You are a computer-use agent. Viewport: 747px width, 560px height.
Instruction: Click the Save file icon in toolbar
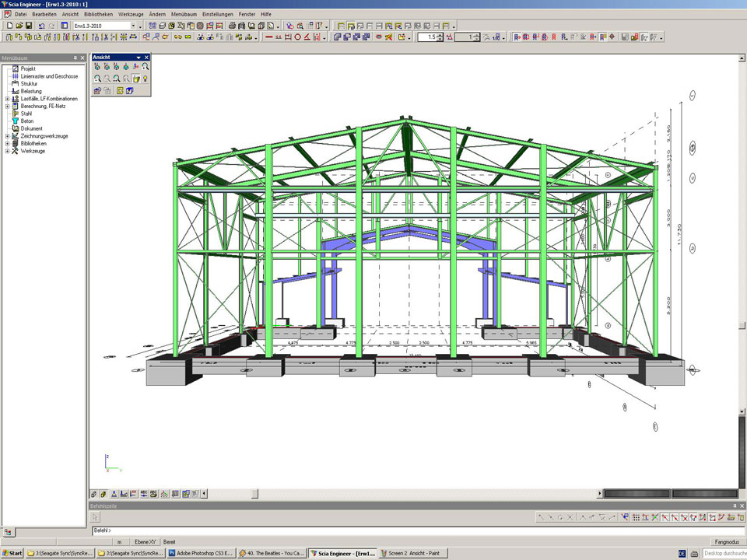(29, 26)
